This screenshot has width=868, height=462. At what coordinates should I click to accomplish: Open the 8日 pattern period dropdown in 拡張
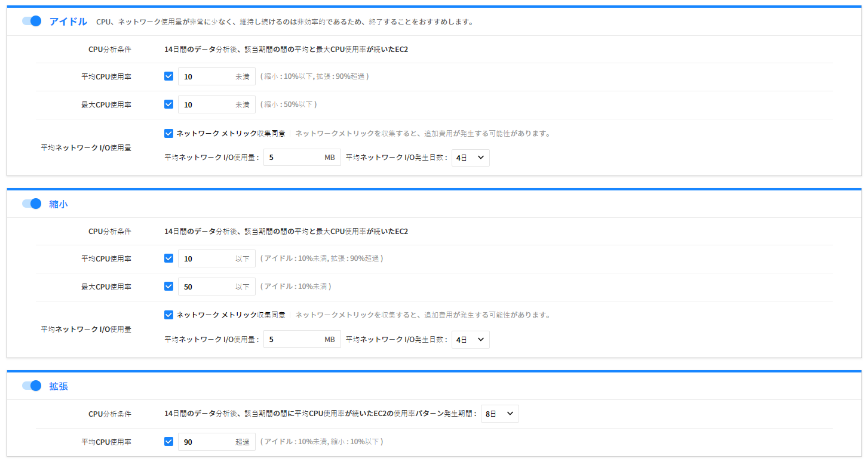tap(500, 414)
